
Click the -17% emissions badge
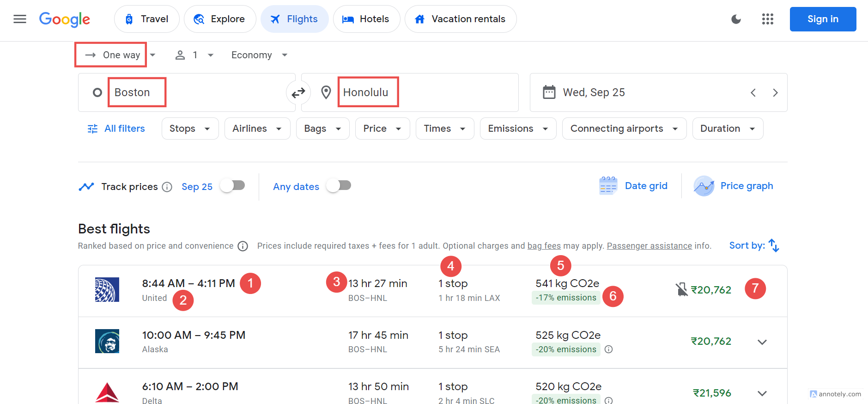566,298
